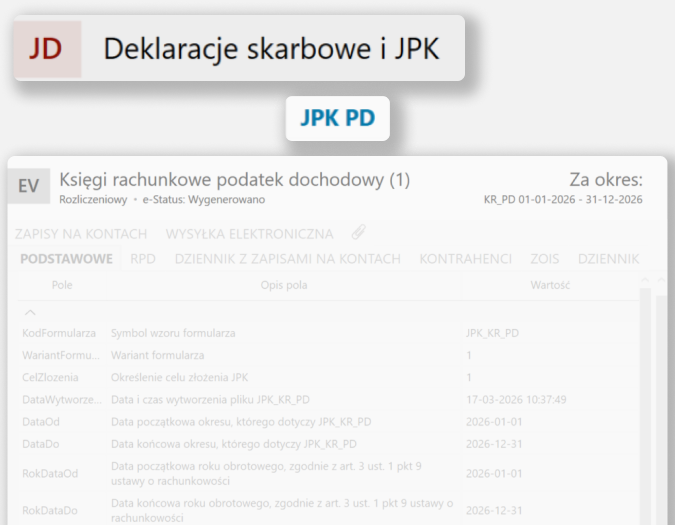Switch to the PODSTAWOWE tab
675x525 pixels.
(67, 259)
